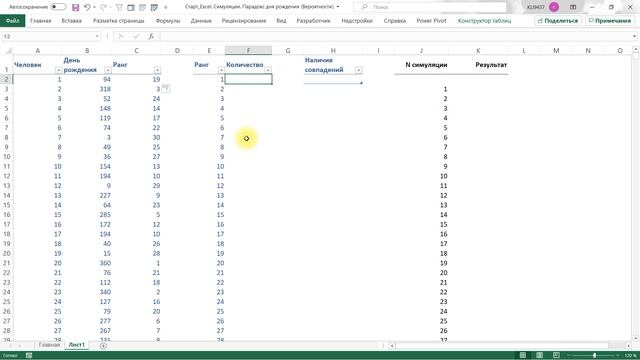The height and width of the screenshot is (360, 640).
Task: Open the Рецензирование ribbon tab
Action: click(x=244, y=21)
